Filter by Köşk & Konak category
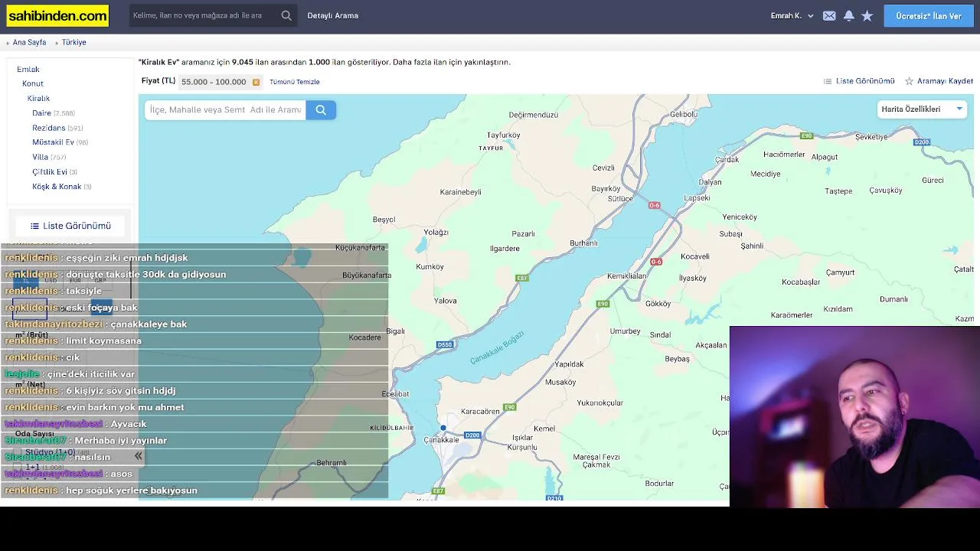 [x=57, y=187]
